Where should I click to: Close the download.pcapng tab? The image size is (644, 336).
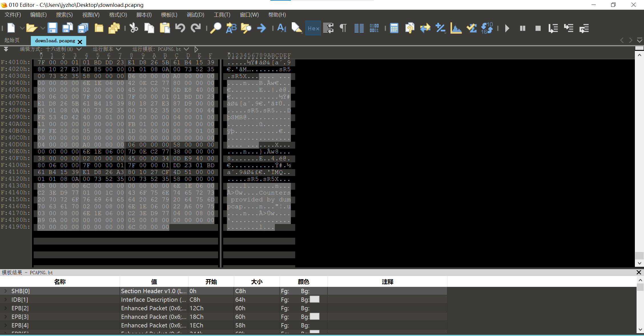tap(80, 42)
